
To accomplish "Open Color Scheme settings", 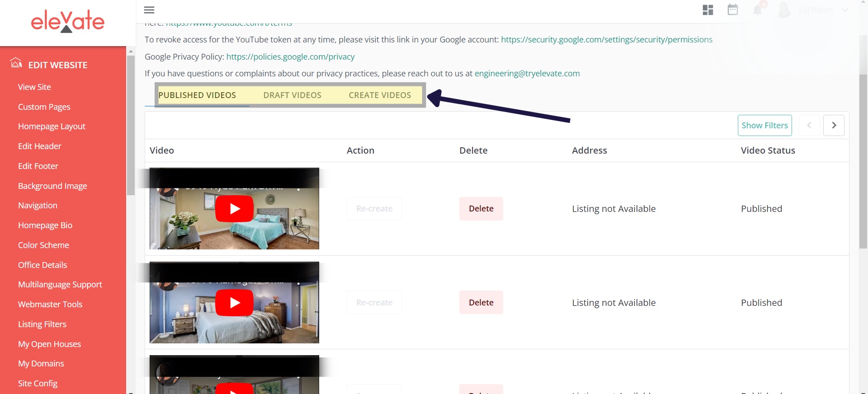I will (43, 245).
